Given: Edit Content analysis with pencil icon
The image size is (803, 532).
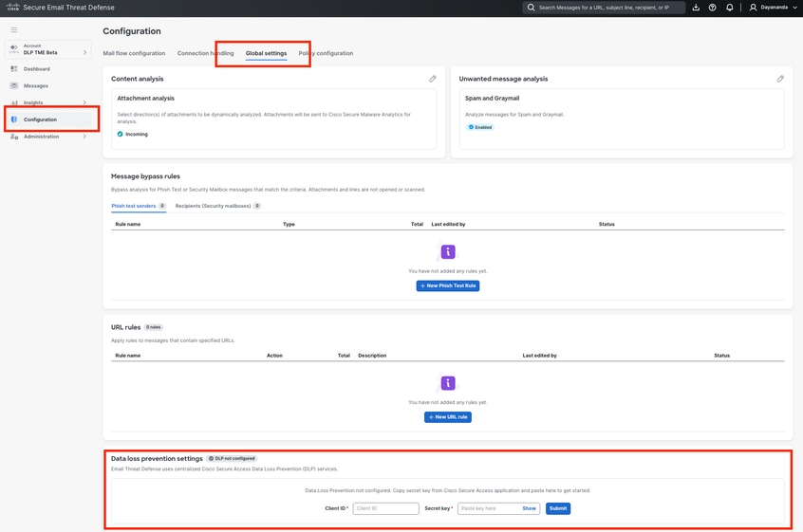Looking at the screenshot, I should pyautogui.click(x=433, y=79).
